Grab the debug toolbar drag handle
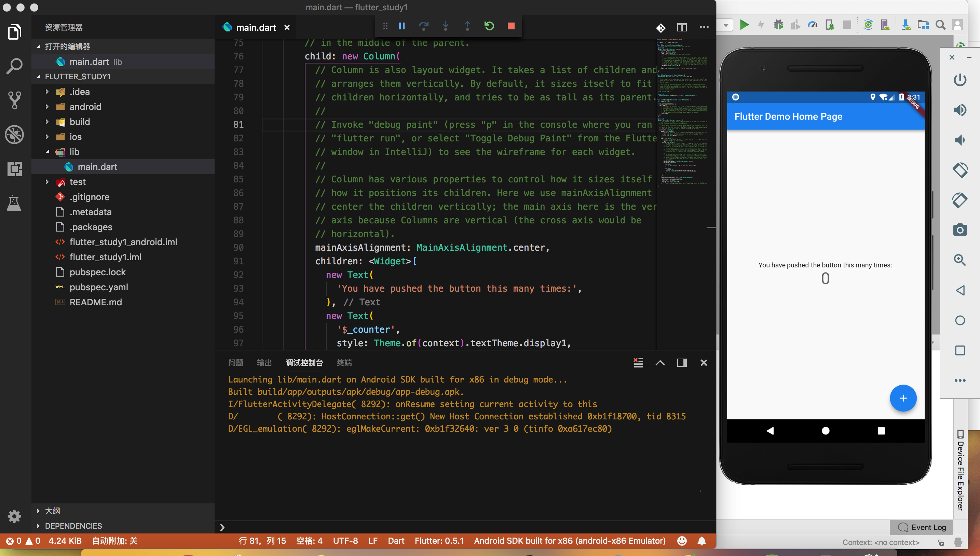This screenshot has width=980, height=556. (x=385, y=26)
